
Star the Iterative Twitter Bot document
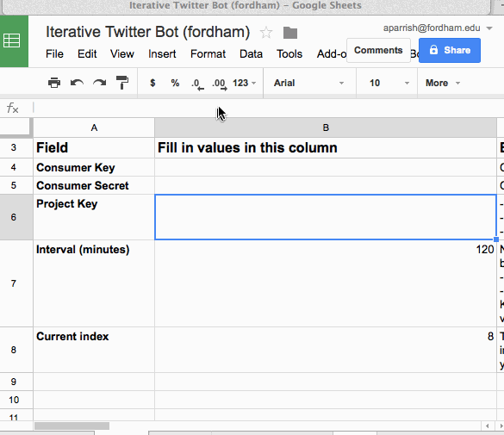point(266,33)
